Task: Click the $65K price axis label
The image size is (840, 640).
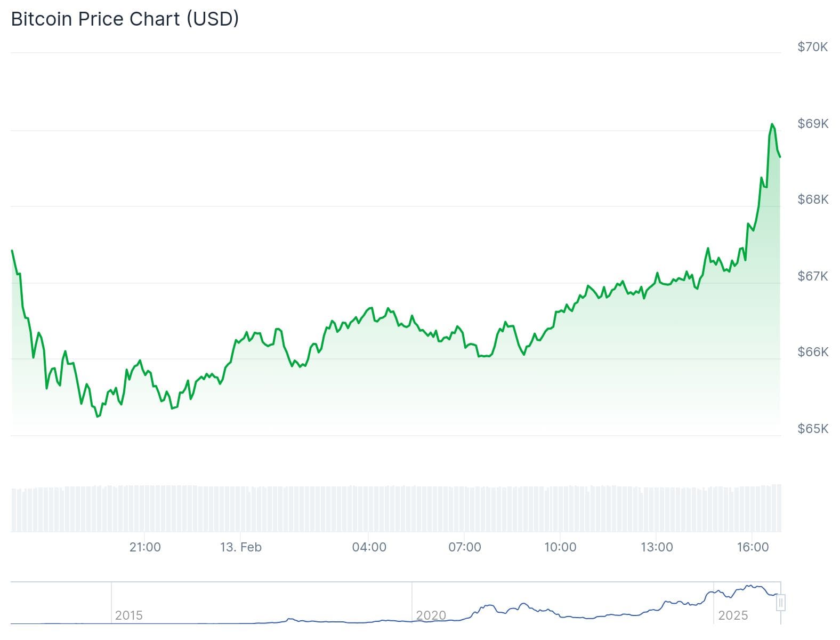Action: (812, 429)
